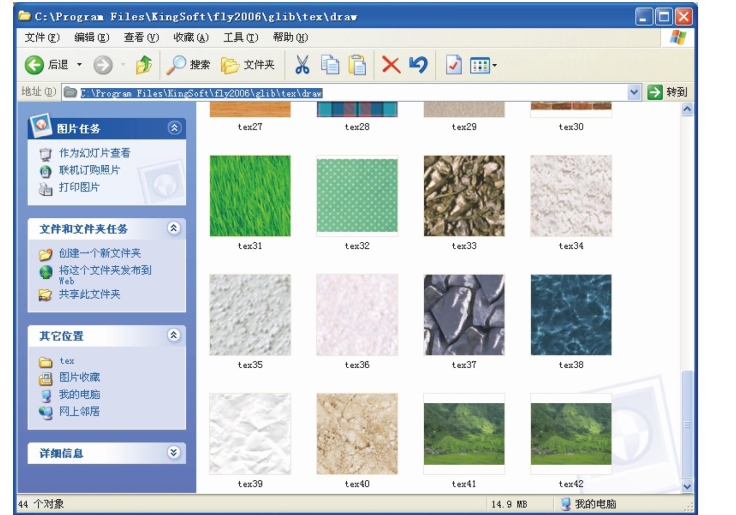Click the scrollbar up arrow
This screenshot has height=515, width=736.
click(687, 110)
